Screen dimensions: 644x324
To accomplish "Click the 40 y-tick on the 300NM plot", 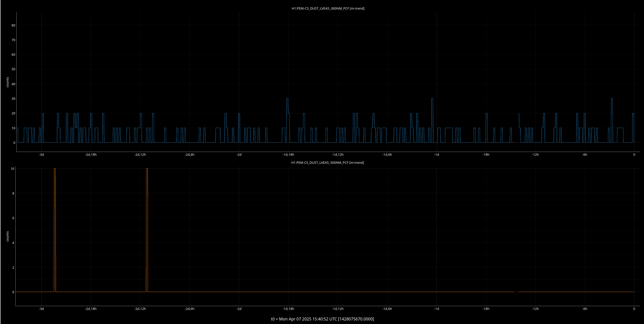I will [13, 84].
